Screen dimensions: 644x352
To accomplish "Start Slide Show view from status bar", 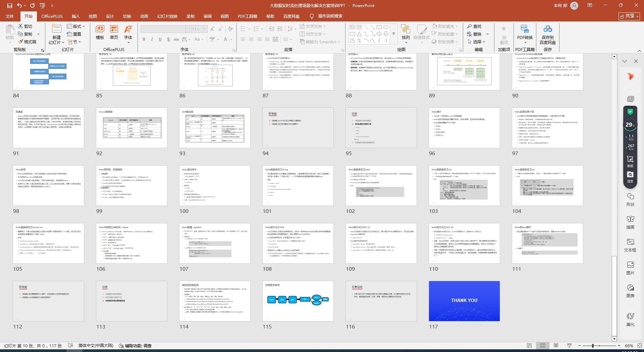I will click(x=569, y=346).
